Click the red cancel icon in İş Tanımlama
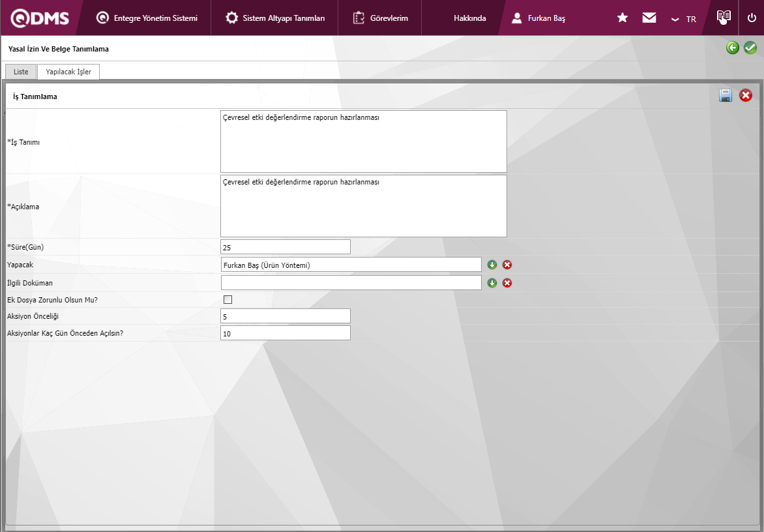 (746, 96)
